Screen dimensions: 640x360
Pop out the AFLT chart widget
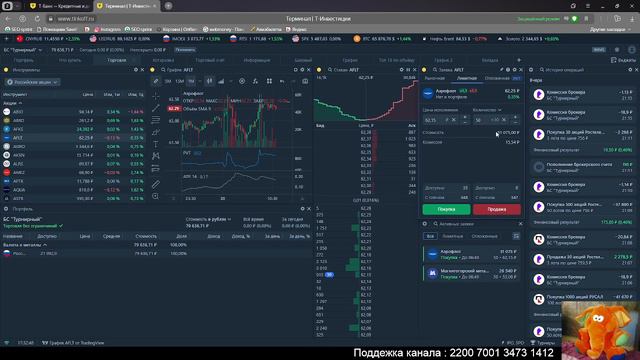point(296,70)
